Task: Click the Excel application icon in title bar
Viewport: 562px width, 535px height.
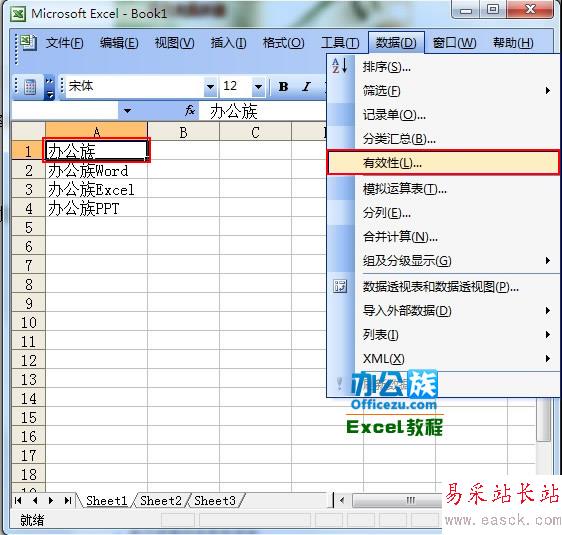Action: [18, 14]
